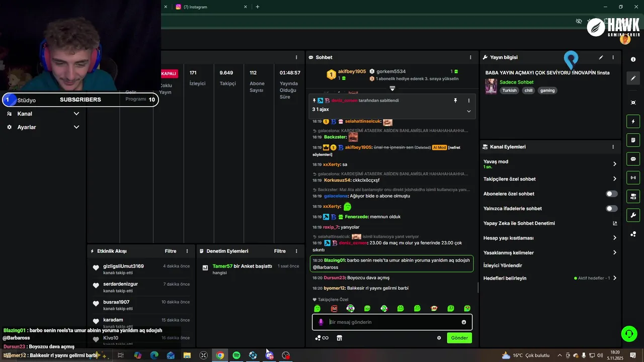Open the broadcast signal icon in the right sidebar
Screen dimensions: 644x362
[633, 177]
